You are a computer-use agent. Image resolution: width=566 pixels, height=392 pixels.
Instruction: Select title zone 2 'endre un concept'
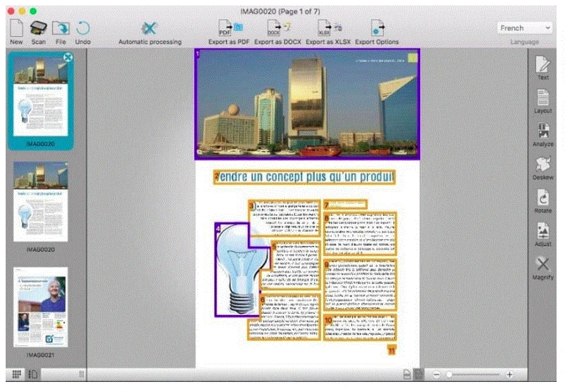[x=304, y=177]
